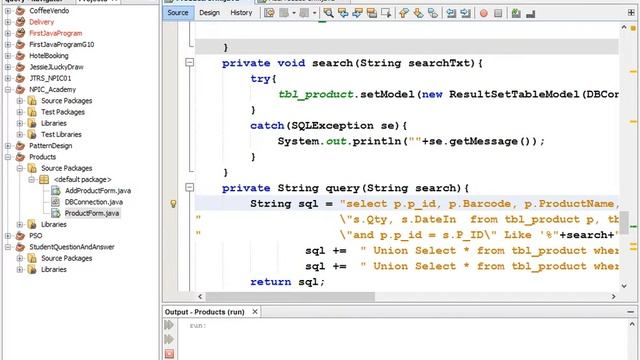Select JTRS_NPIC01 project
This screenshot has height=360, width=640.
pos(50,78)
